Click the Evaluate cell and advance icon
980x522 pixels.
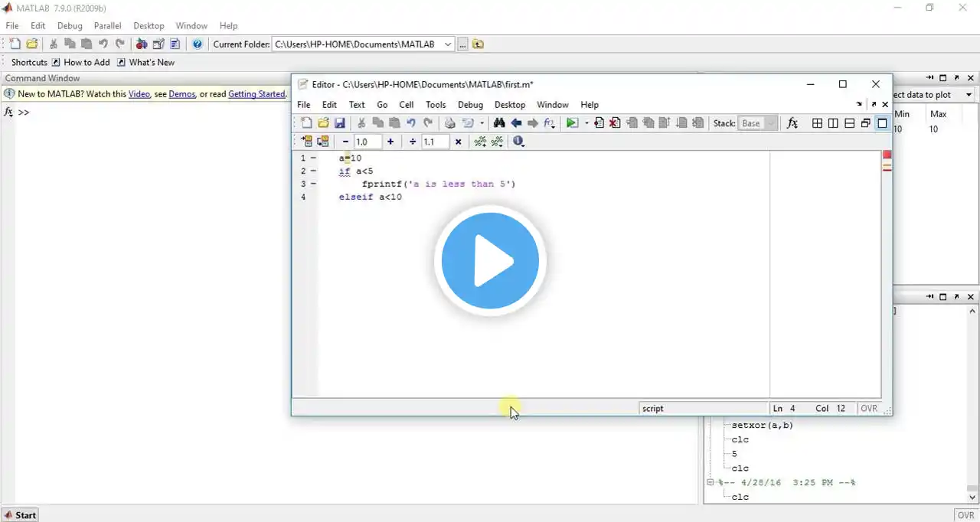click(x=323, y=142)
